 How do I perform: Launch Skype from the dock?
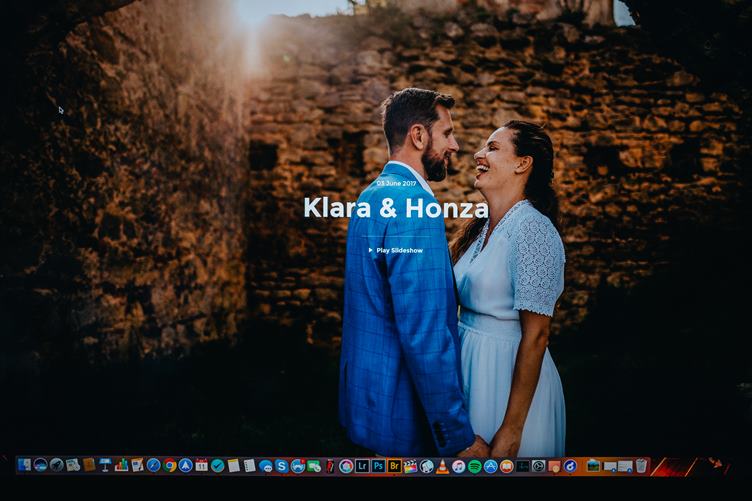click(x=282, y=466)
